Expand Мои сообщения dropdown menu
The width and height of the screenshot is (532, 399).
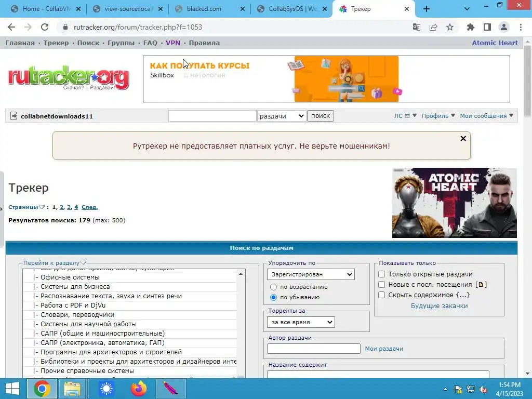[486, 116]
